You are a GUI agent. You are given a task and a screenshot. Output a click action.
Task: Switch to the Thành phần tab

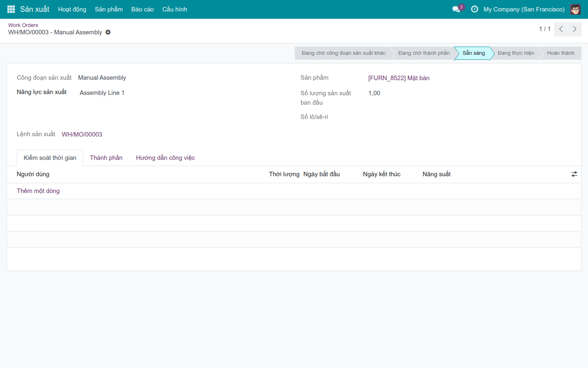[106, 158]
